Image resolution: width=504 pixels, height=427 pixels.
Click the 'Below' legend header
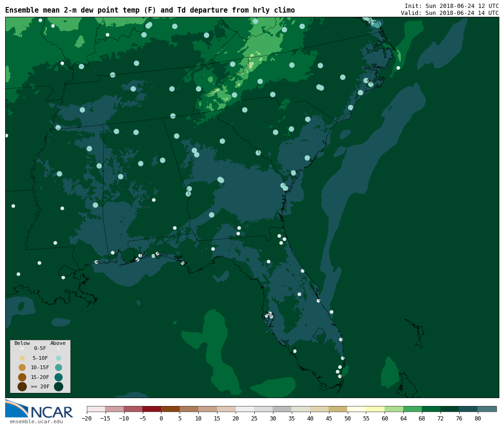(x=22, y=343)
